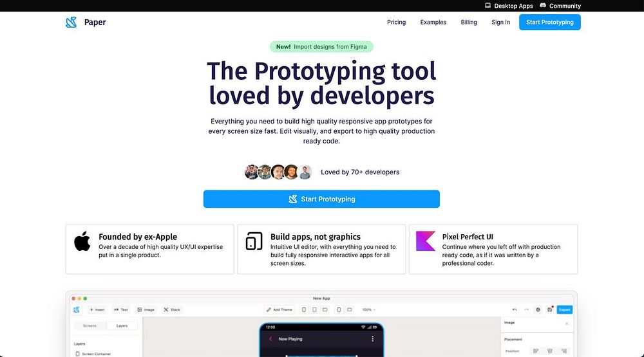Screen dimensions: 644x357
Task: Click the save icon with red dot
Action: pos(549,309)
